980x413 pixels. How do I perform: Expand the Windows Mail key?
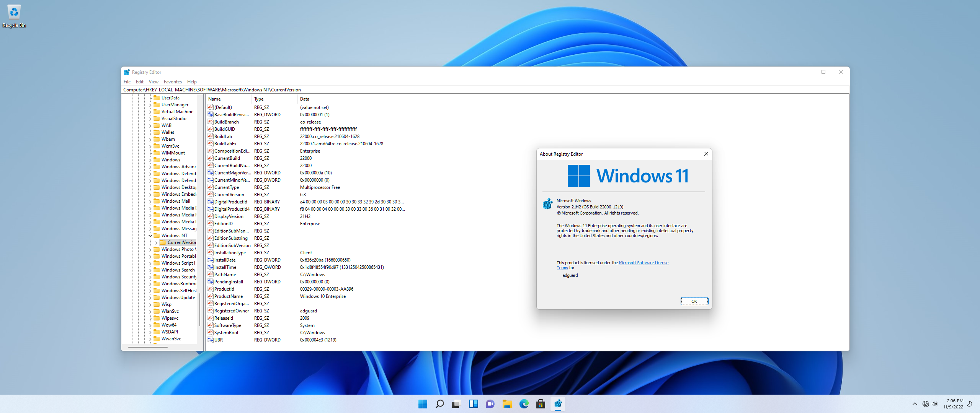[150, 201]
